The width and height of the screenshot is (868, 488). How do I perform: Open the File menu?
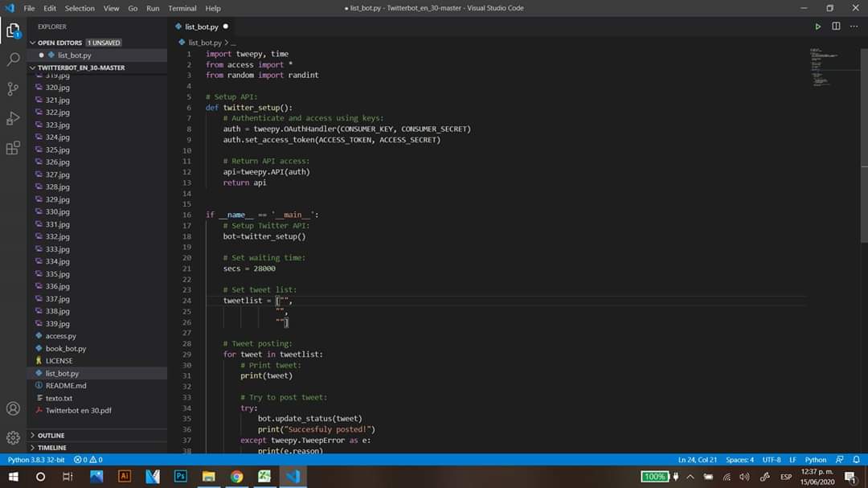pos(30,8)
